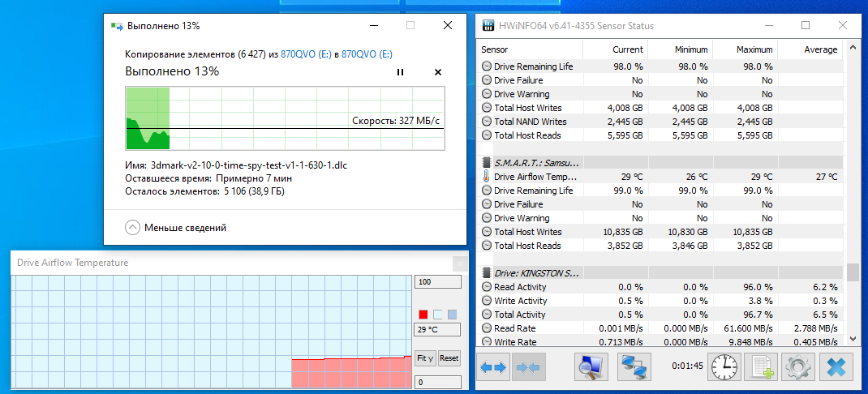Image resolution: width=868 pixels, height=394 pixels.
Task: Select the Write Activity sensor row
Action: [660, 301]
